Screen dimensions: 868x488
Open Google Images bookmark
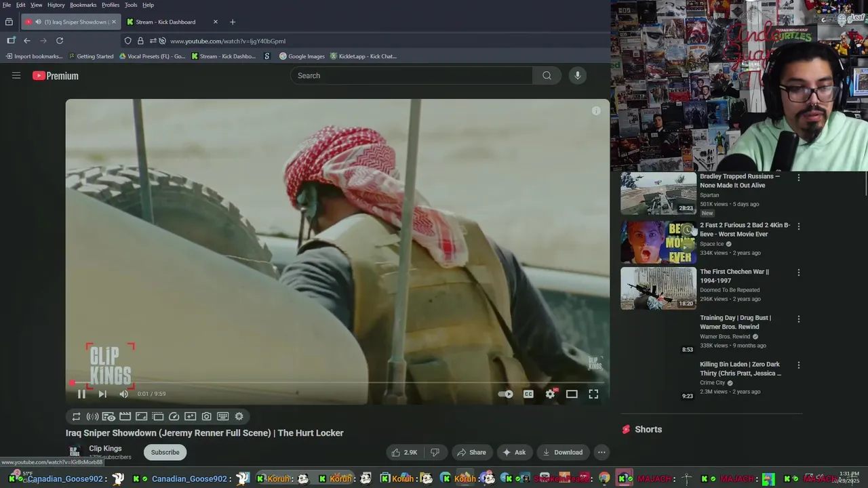point(302,56)
